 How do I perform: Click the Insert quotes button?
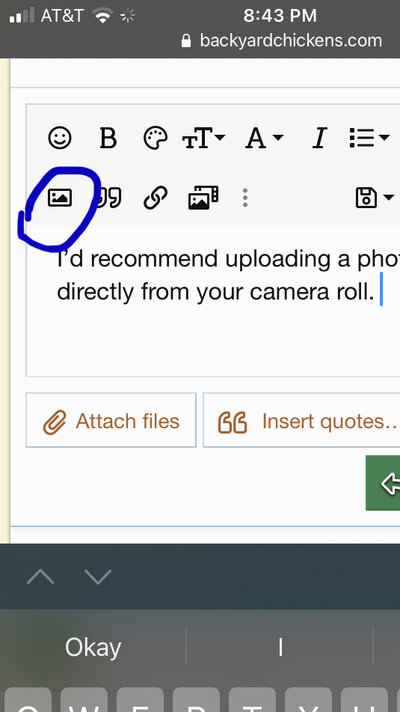tap(301, 420)
